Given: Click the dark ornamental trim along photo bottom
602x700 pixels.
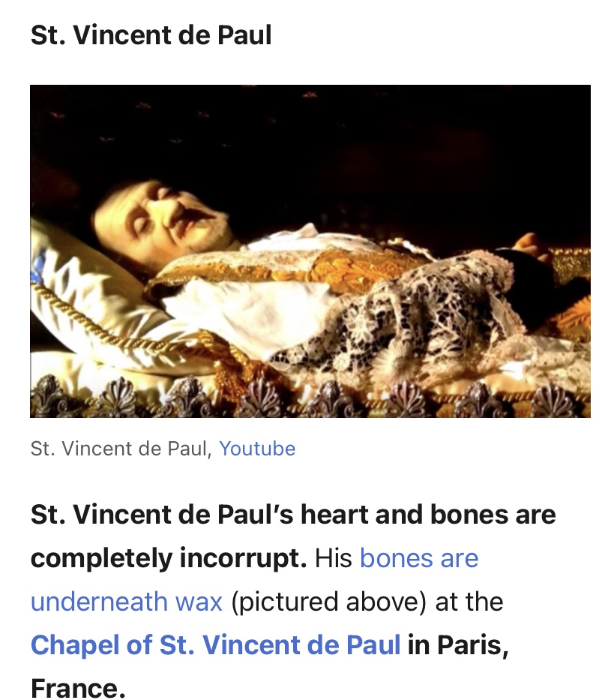Looking at the screenshot, I should pyautogui.click(x=310, y=398).
